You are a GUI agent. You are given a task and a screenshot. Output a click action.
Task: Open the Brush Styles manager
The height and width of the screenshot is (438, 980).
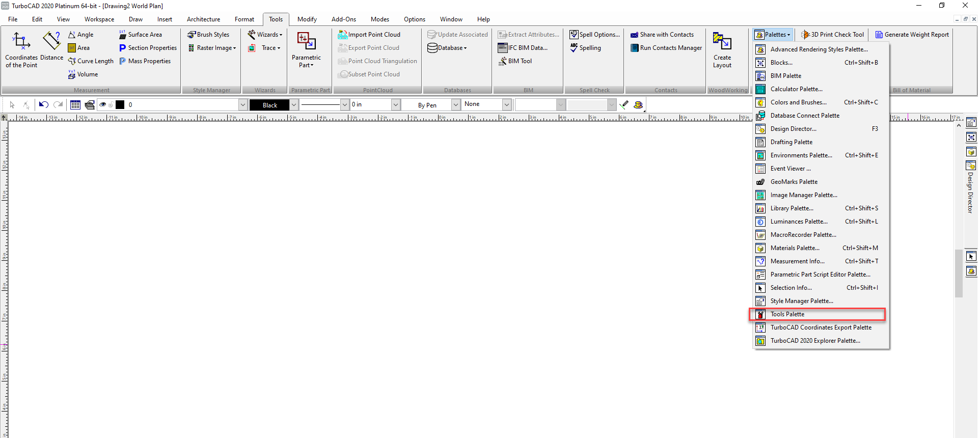[x=208, y=35]
